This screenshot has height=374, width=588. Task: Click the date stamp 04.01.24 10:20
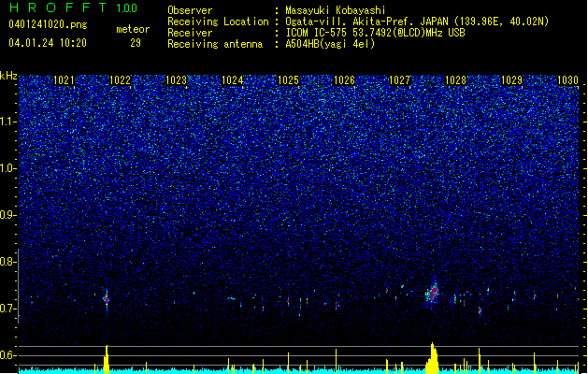pyautogui.click(x=48, y=43)
